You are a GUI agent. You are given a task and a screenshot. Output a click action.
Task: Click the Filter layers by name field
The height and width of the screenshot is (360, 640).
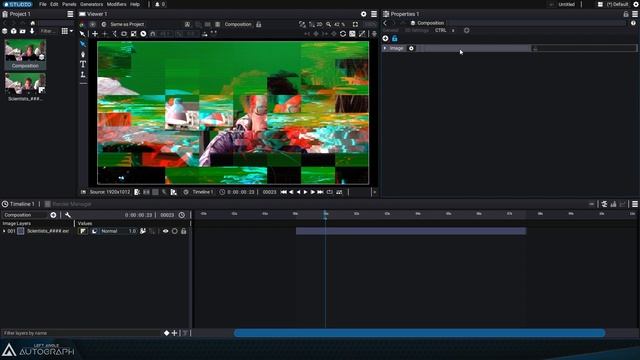pyautogui.click(x=82, y=333)
